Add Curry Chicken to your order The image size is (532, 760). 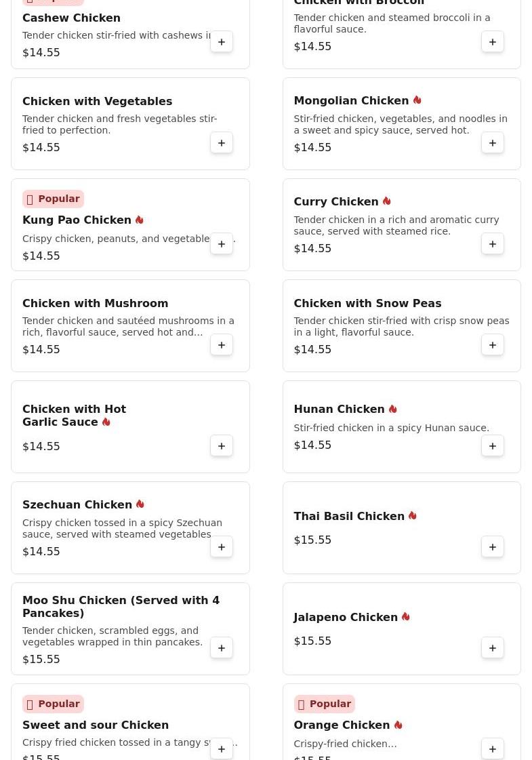(x=493, y=244)
